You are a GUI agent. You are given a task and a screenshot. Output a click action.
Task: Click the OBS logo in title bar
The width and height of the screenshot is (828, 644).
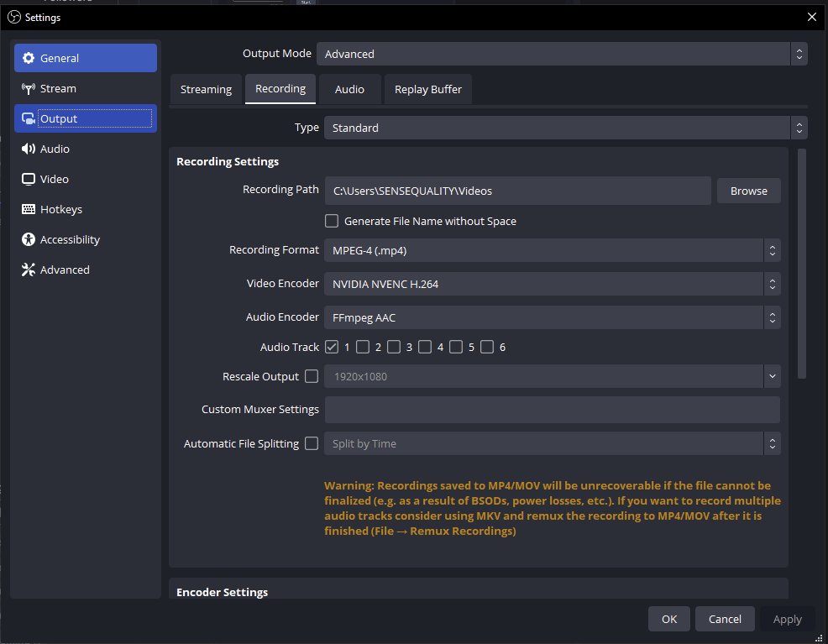[14, 17]
